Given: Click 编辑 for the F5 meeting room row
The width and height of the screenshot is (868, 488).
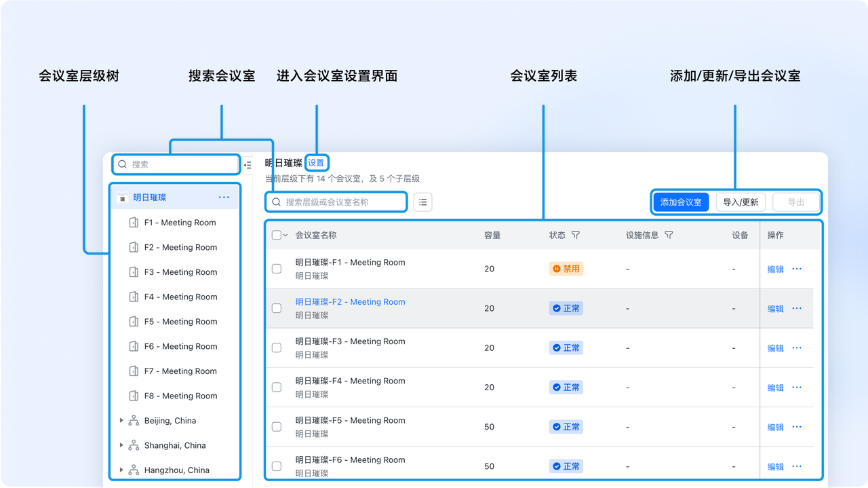Looking at the screenshot, I should [776, 427].
